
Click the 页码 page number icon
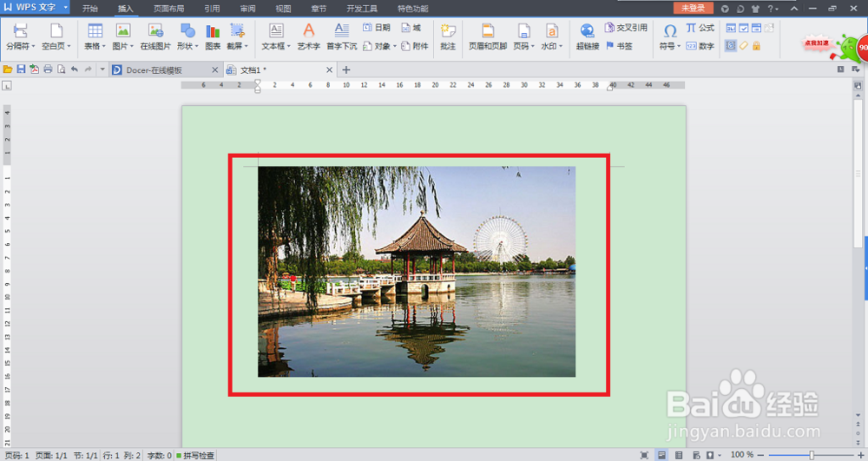click(x=523, y=31)
